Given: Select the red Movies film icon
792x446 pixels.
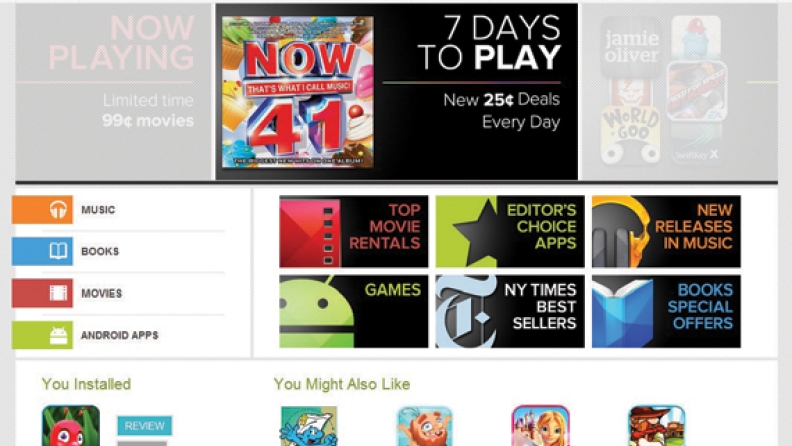Looking at the screenshot, I should tap(42, 293).
